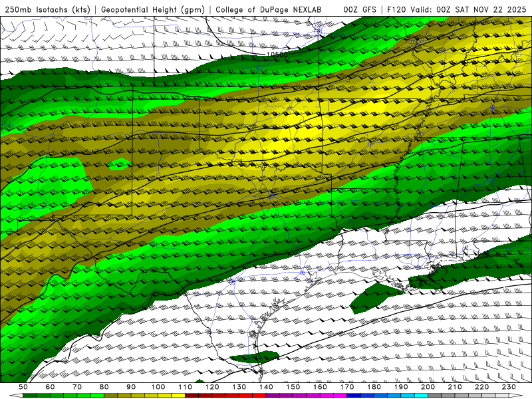Click the 230 value on the color scale

pyautogui.click(x=509, y=387)
